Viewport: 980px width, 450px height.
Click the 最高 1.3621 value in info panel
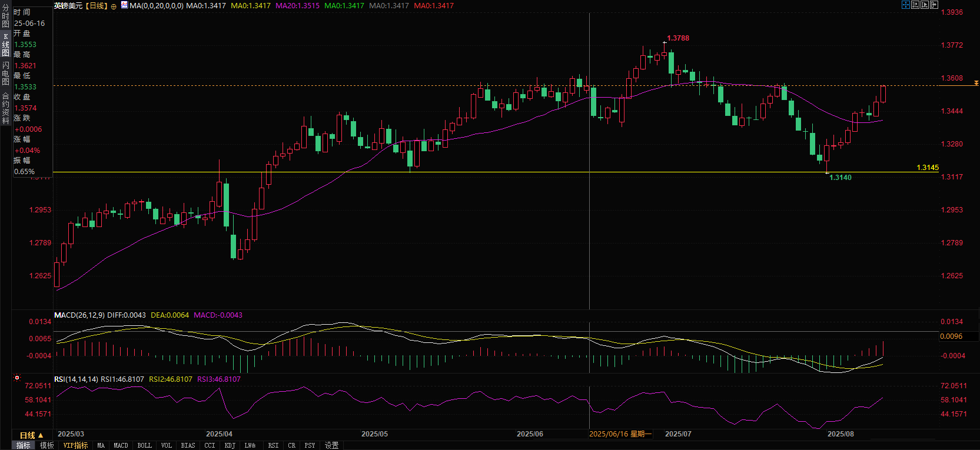click(x=25, y=66)
